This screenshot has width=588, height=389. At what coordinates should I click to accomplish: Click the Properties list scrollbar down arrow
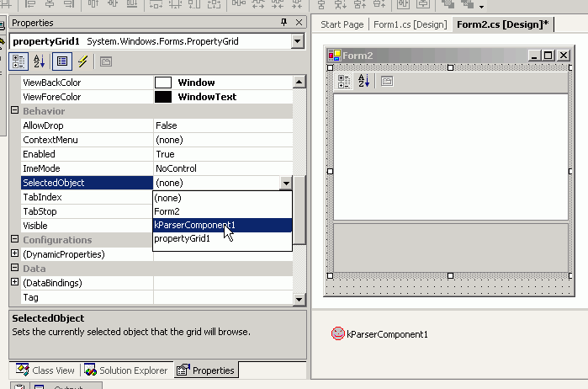pos(299,299)
